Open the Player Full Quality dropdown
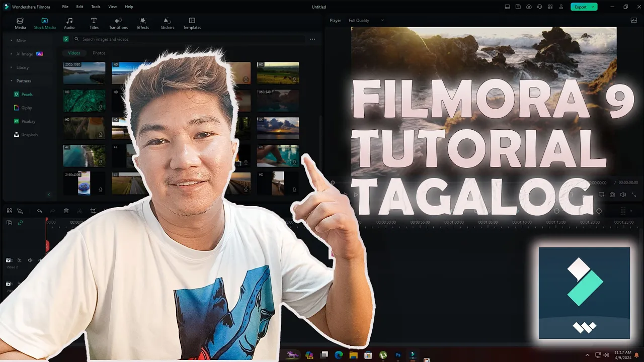The width and height of the screenshot is (644, 362). click(x=366, y=21)
